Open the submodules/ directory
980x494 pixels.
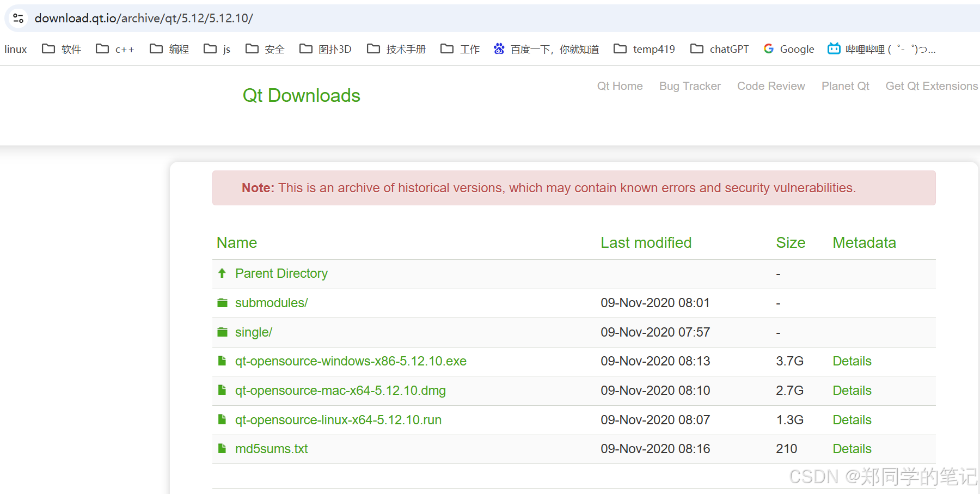click(272, 303)
